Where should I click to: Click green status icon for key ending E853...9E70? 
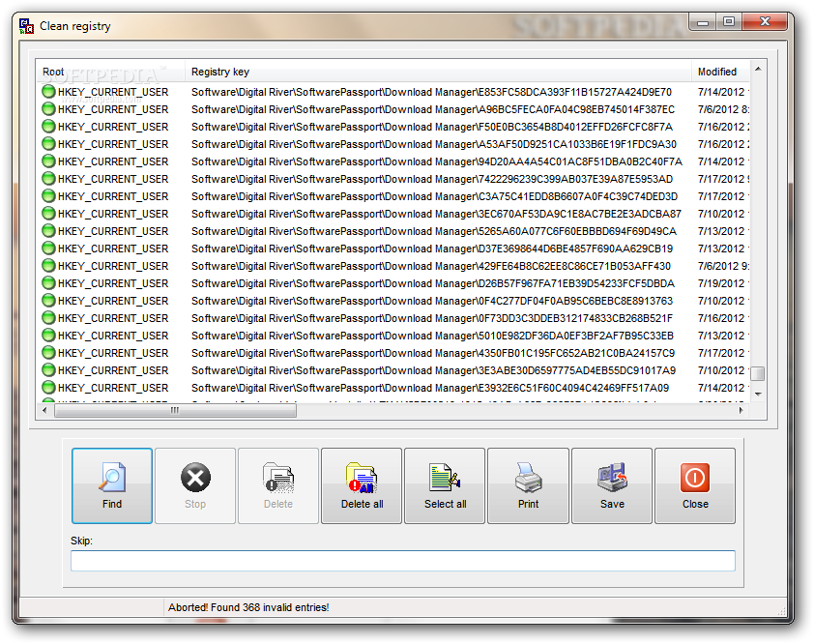[x=48, y=92]
